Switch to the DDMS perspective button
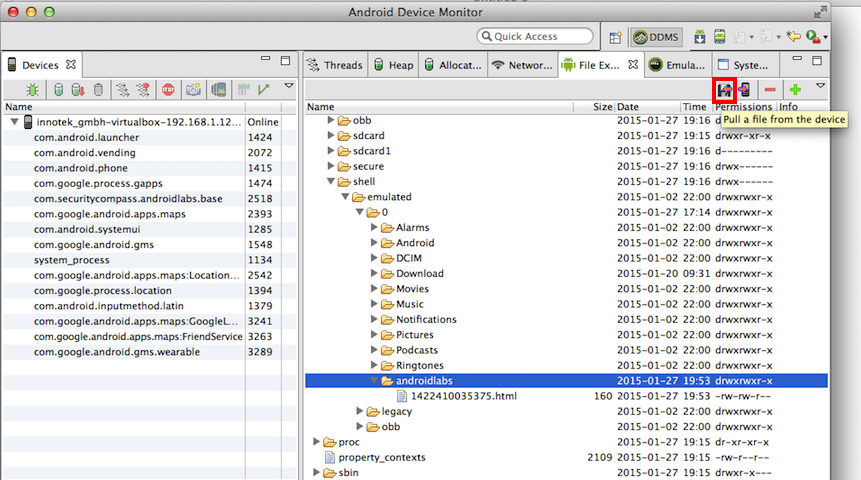861x480 pixels. coord(656,37)
